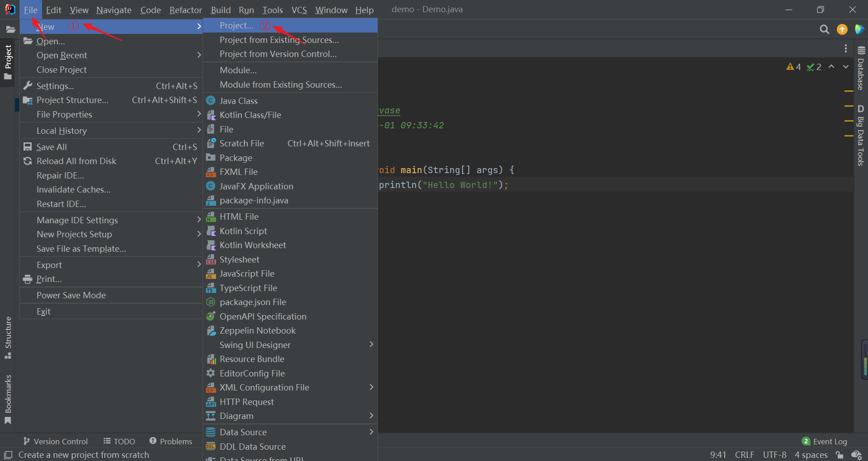Click the 4 spaces indent setting
Viewport: 868px width, 461px height.
(x=811, y=455)
